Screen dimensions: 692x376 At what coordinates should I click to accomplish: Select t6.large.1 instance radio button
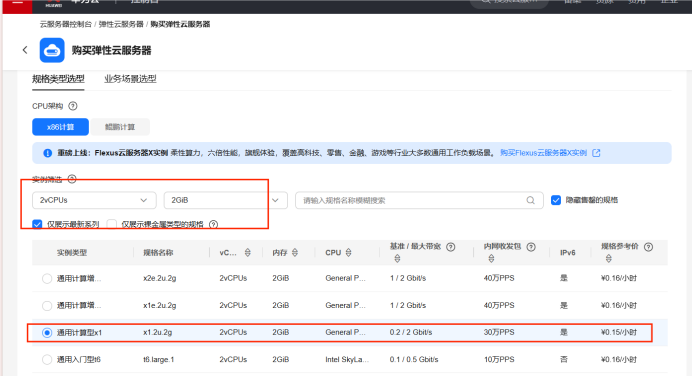tap(47, 360)
